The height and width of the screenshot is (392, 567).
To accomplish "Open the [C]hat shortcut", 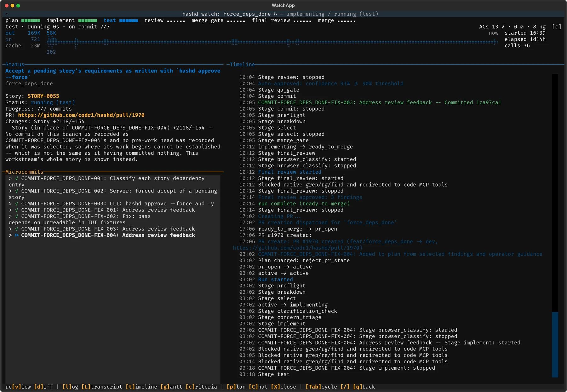I will point(258,387).
